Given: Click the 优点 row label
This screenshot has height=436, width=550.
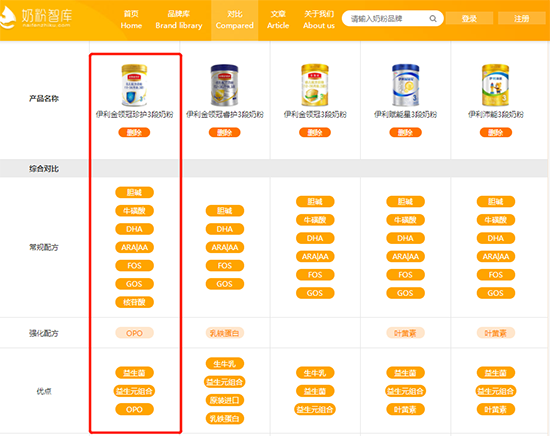Looking at the screenshot, I should coord(44,391).
